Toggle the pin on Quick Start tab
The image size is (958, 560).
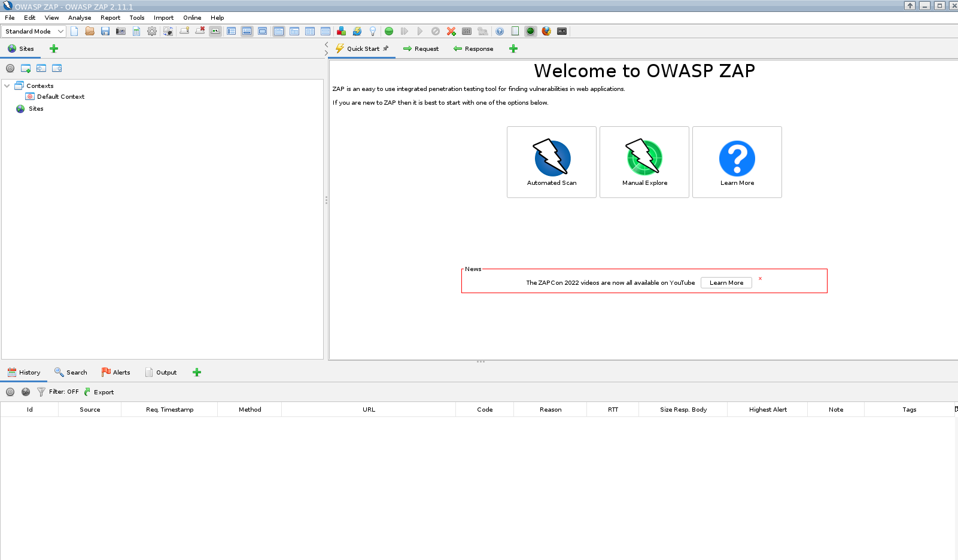tap(386, 48)
